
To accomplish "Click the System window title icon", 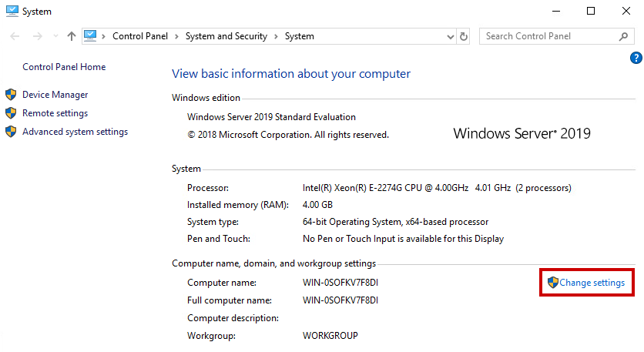I will (12, 11).
